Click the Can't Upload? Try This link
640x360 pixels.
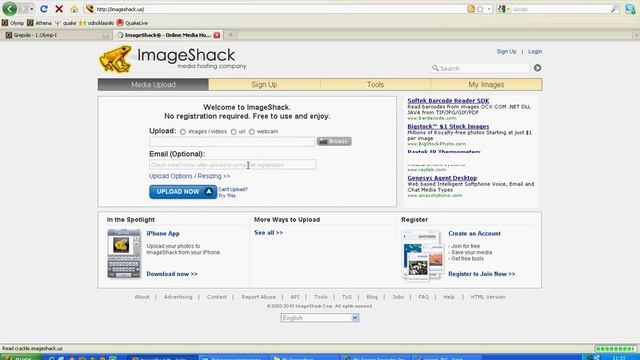tap(233, 192)
